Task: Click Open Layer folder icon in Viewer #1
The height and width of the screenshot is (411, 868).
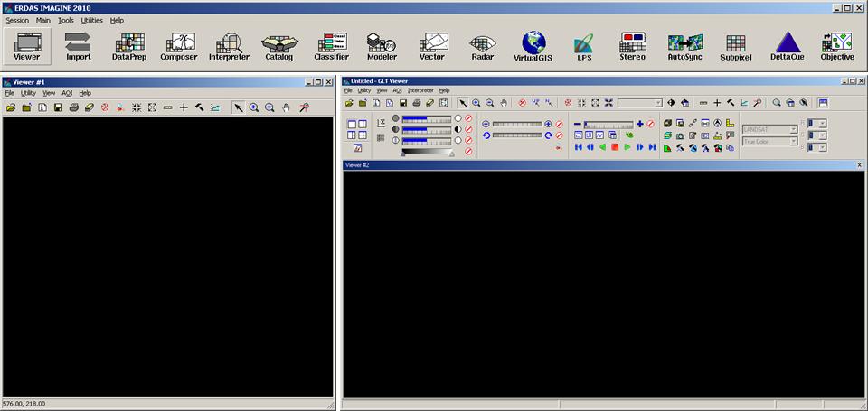Action: (x=11, y=107)
